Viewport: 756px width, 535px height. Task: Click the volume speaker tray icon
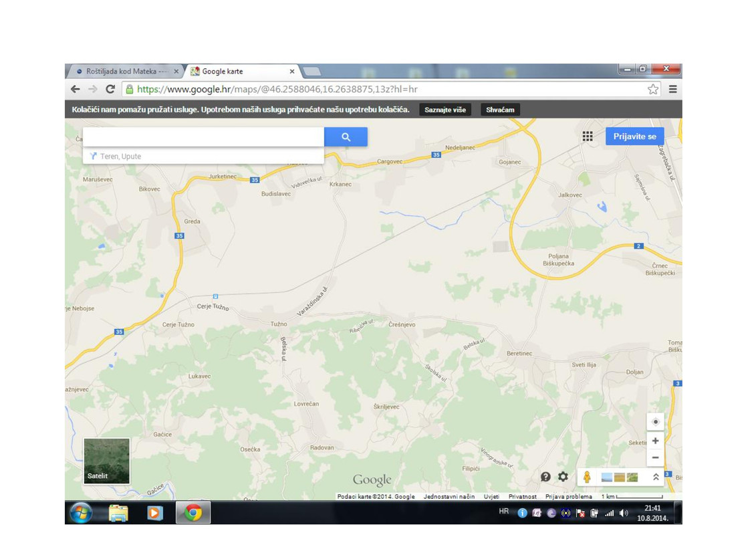(624, 514)
